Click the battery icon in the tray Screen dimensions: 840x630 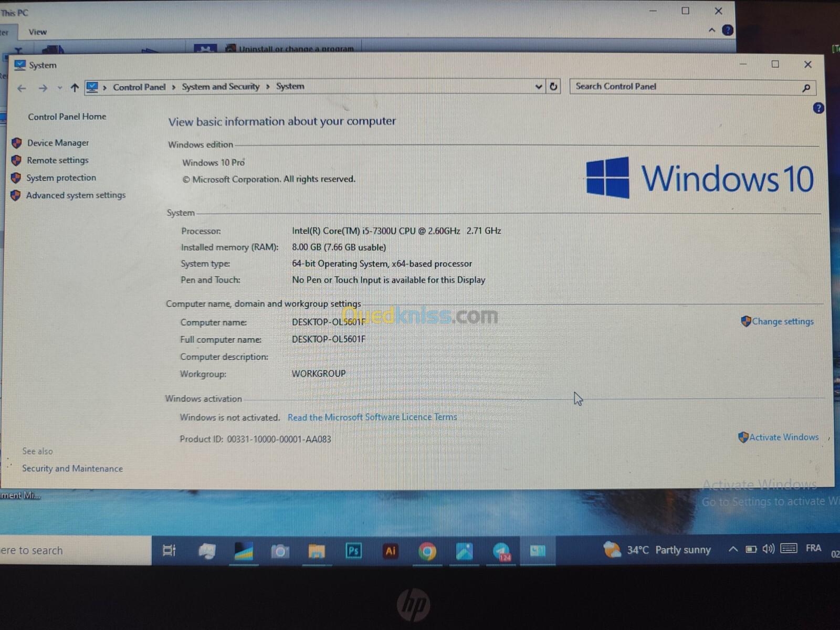click(751, 549)
